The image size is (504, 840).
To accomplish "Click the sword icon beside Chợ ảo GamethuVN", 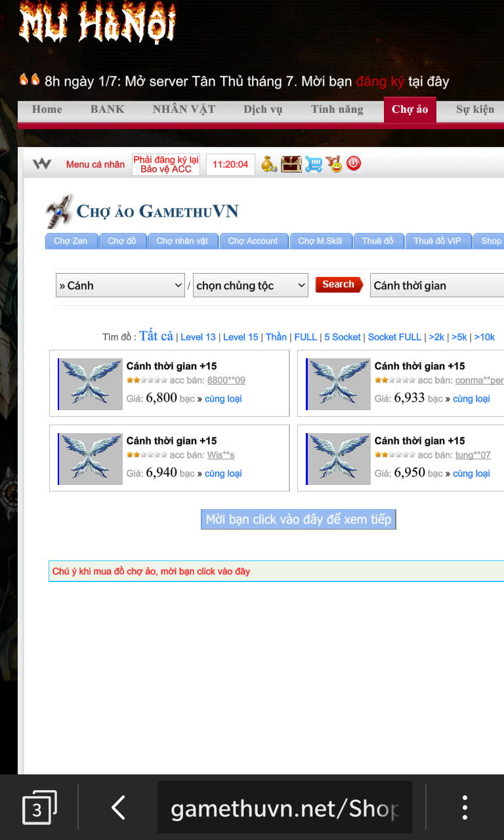I will (x=59, y=211).
